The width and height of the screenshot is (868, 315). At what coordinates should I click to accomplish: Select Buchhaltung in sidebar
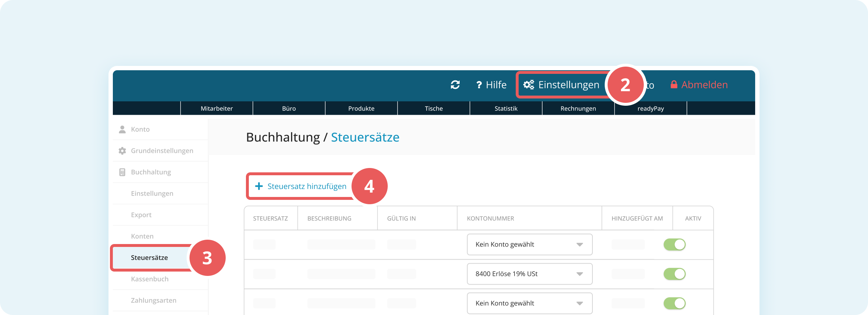coord(160,172)
